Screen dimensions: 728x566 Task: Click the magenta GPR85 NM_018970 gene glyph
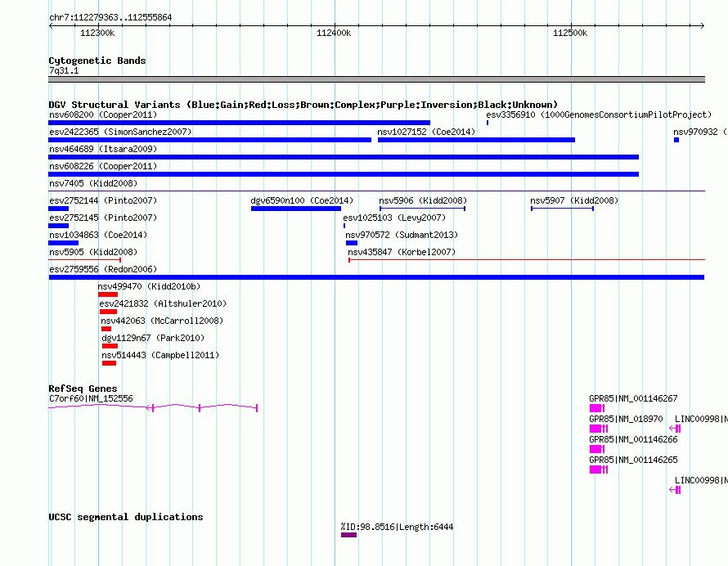click(599, 429)
